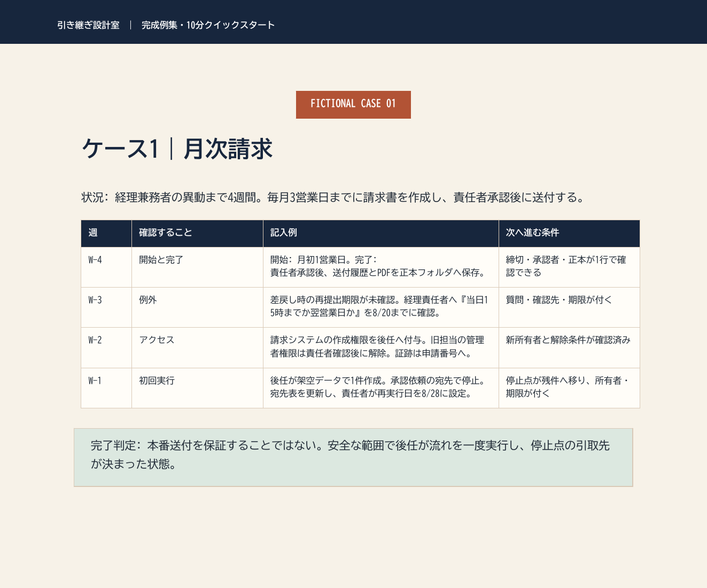Image resolution: width=707 pixels, height=588 pixels.
Task: Select the heading ケース1｜月次請求
Action: (177, 149)
